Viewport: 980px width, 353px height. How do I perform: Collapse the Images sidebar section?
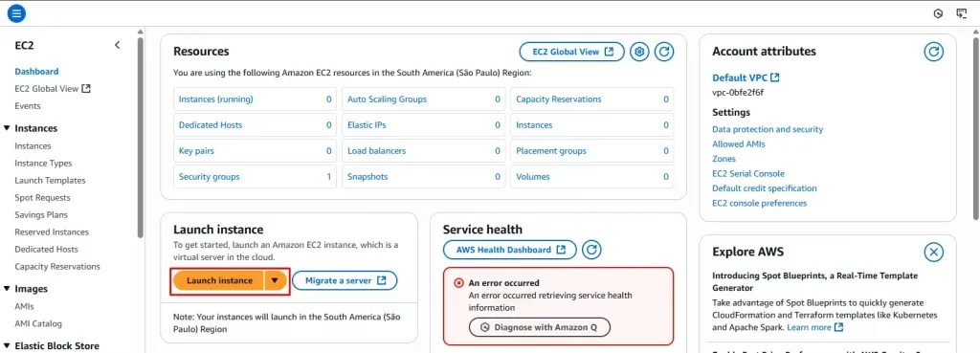tap(8, 289)
